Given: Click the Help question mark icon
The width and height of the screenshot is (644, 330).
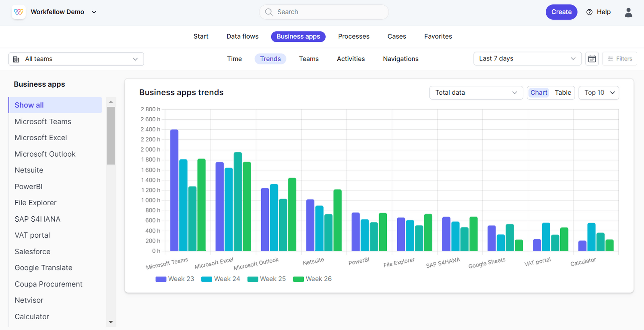Looking at the screenshot, I should click(x=590, y=12).
